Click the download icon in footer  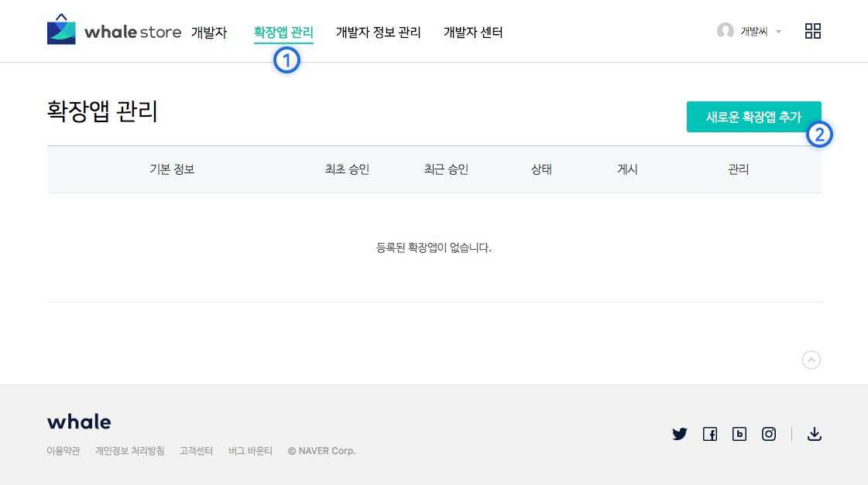pyautogui.click(x=814, y=434)
